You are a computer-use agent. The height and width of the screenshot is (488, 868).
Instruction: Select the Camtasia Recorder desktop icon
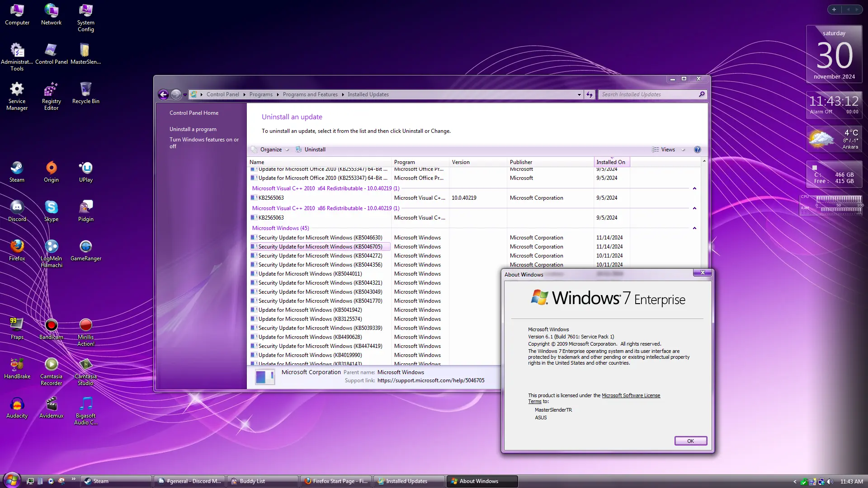(x=52, y=371)
